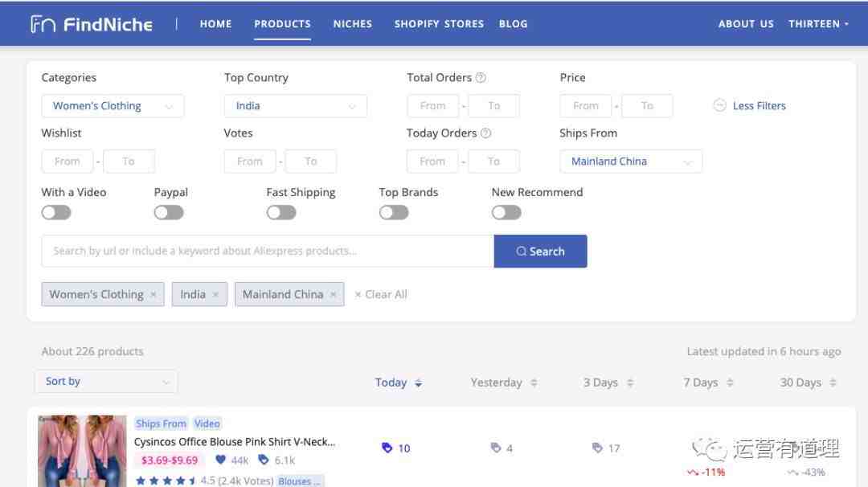Click the Total Orders help question icon
The image size is (868, 487).
[x=481, y=77]
